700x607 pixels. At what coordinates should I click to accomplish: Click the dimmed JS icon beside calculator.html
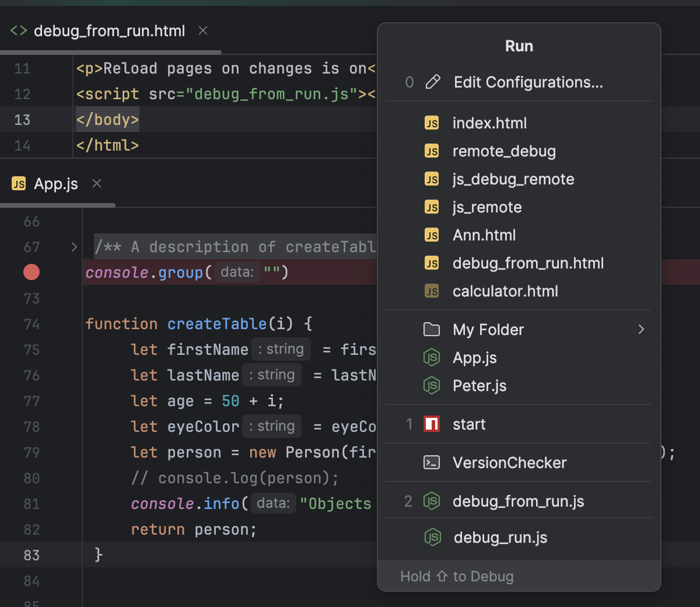coord(432,291)
